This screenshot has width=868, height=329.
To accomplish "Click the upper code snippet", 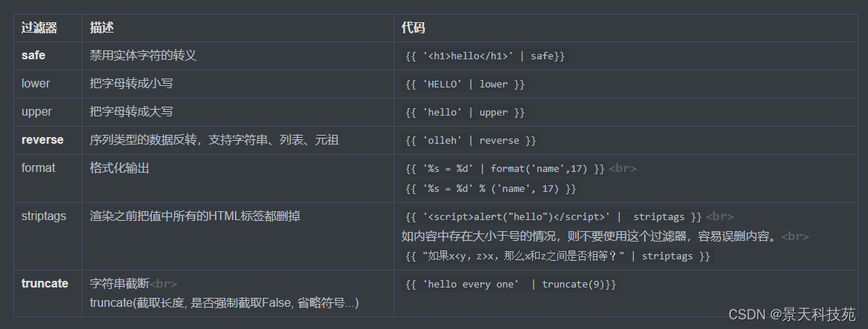I will coord(465,113).
